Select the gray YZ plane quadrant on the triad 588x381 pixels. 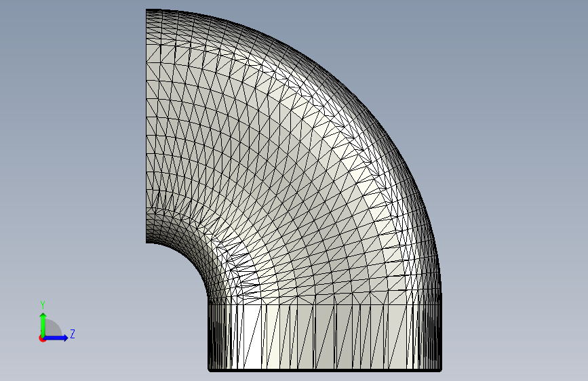tap(53, 329)
